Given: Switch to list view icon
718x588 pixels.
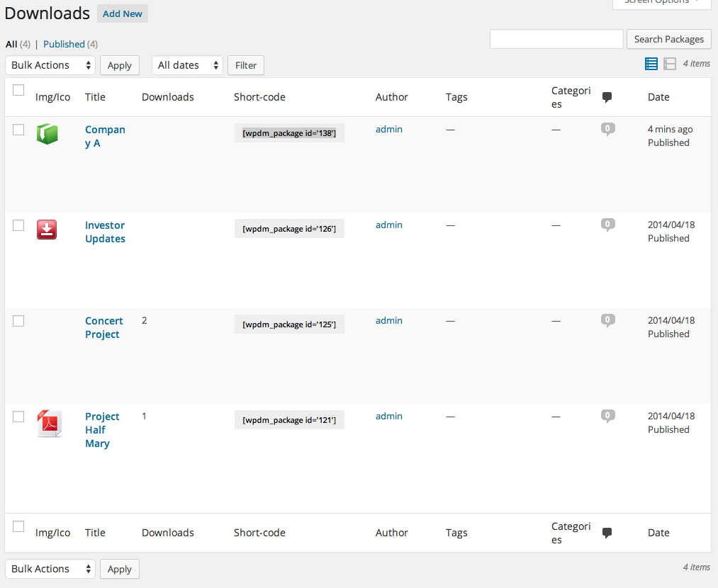Looking at the screenshot, I should tap(651, 64).
